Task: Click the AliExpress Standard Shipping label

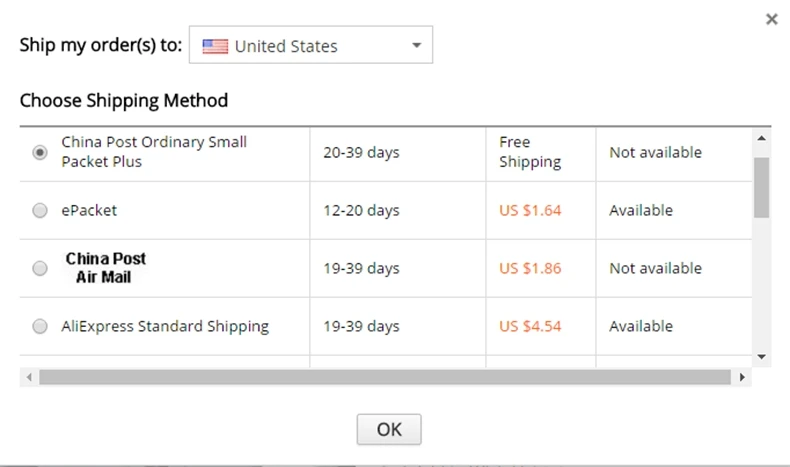Action: 165,326
